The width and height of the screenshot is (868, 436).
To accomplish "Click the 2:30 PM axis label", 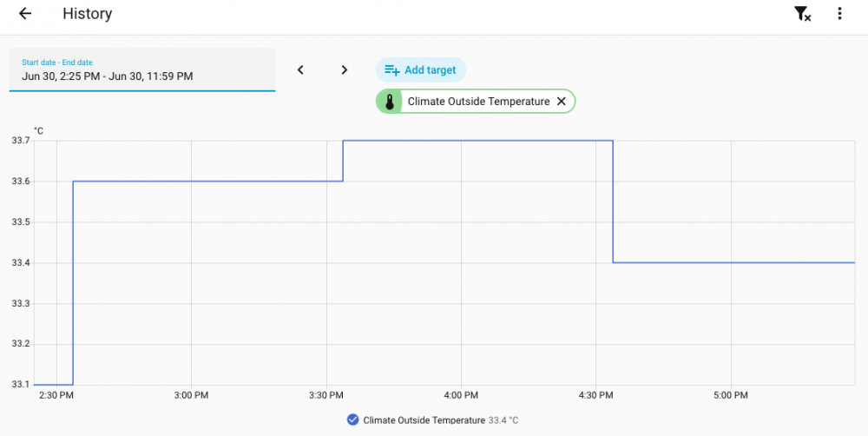I will click(56, 395).
